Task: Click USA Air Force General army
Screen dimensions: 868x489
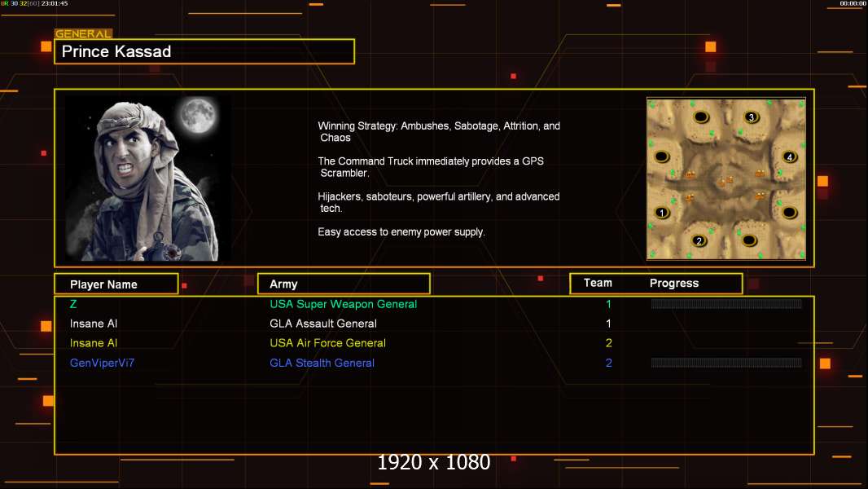Action: coord(327,343)
